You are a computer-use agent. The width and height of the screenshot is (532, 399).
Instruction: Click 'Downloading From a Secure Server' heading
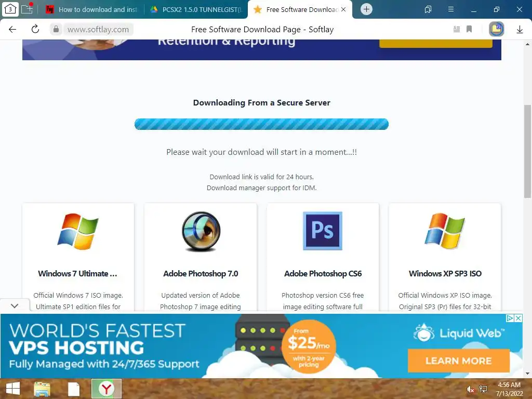pyautogui.click(x=262, y=103)
